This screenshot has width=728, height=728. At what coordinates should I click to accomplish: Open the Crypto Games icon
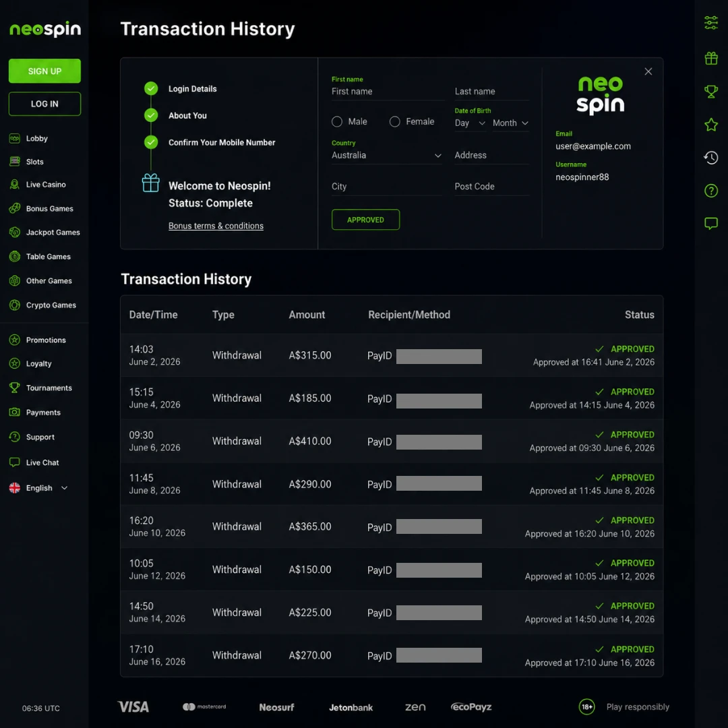(x=14, y=305)
